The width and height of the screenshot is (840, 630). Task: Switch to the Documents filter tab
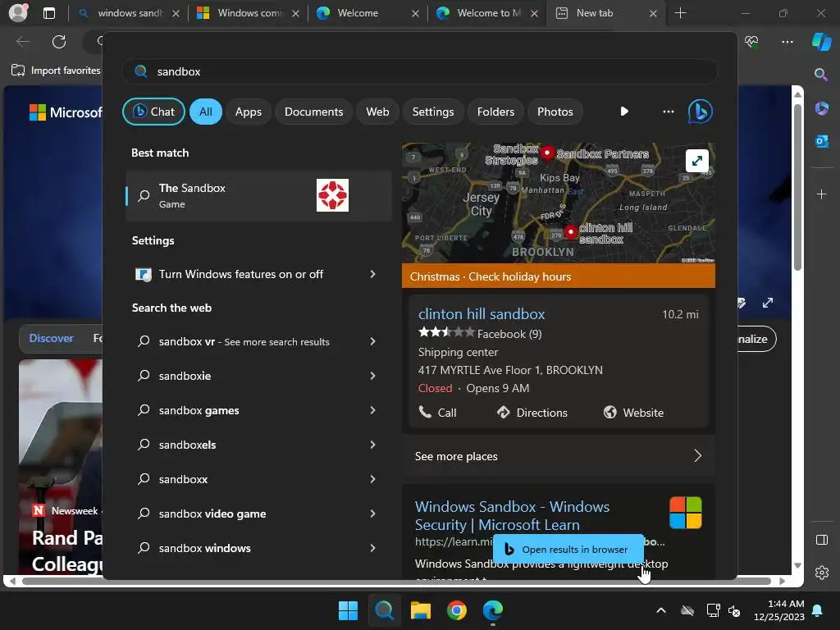click(313, 112)
